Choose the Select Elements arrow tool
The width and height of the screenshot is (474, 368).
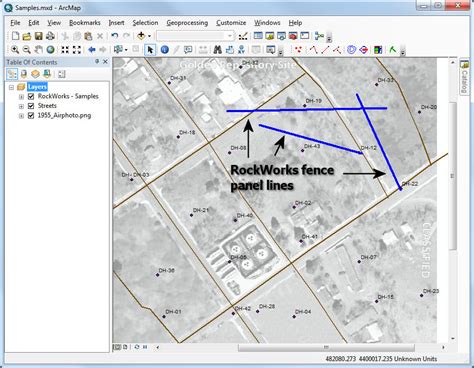pos(150,50)
